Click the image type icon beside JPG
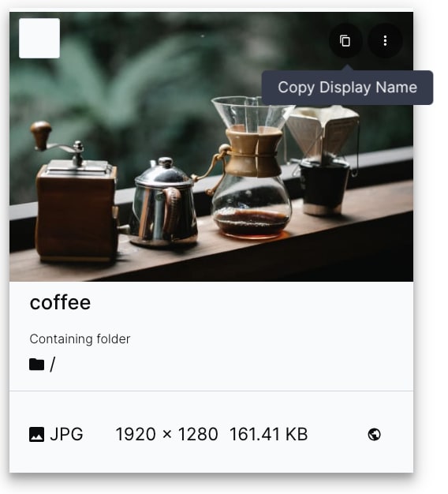Viewport: 448px width, 494px height. 36,435
